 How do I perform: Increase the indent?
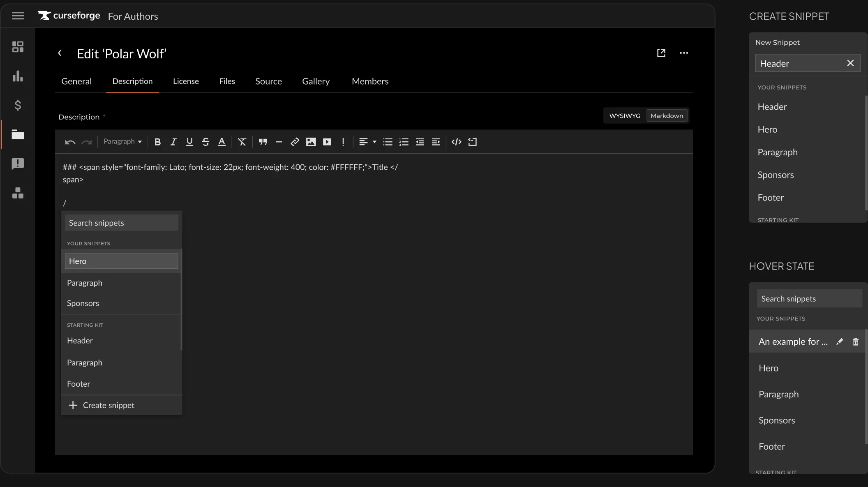[x=436, y=142]
